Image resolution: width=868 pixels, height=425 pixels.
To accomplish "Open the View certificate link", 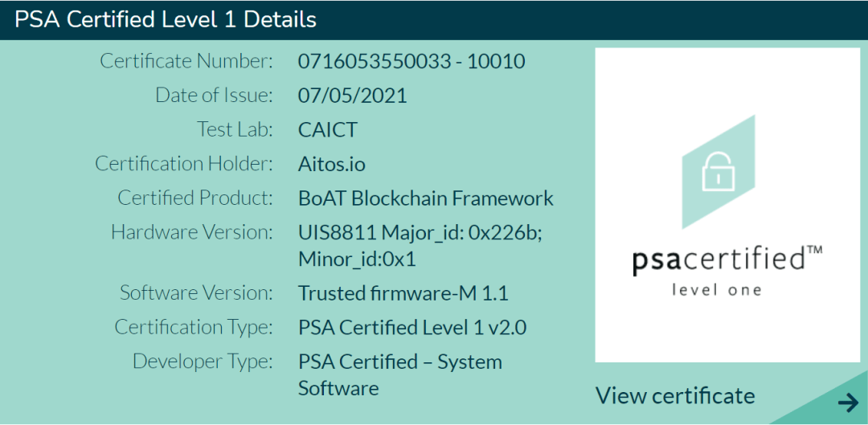I will 675,396.
